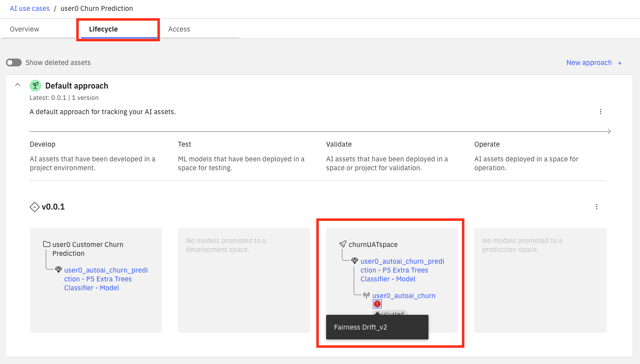Click the Fairness Drift_v2 tooltip
The image size is (640, 364).
click(377, 327)
